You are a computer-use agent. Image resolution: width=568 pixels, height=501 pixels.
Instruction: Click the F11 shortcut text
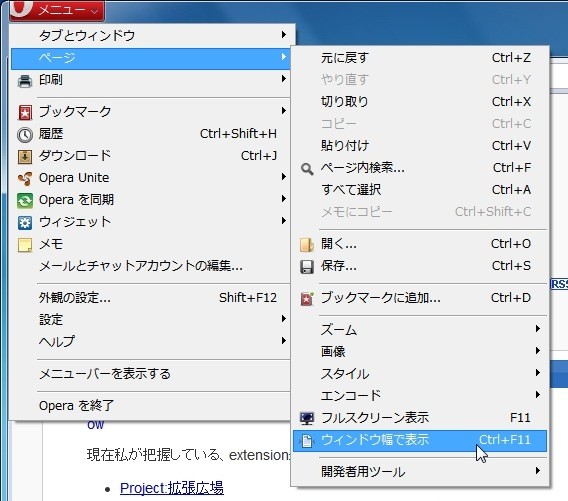coord(520,418)
